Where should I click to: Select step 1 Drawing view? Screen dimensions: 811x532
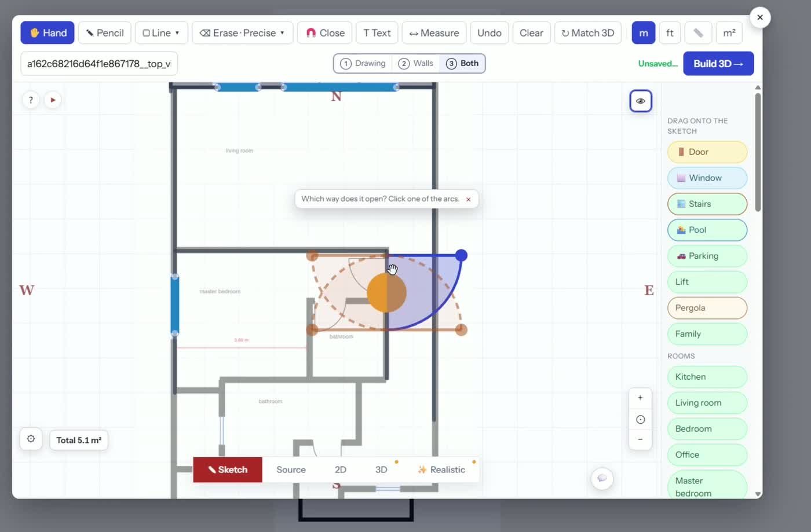tap(363, 64)
